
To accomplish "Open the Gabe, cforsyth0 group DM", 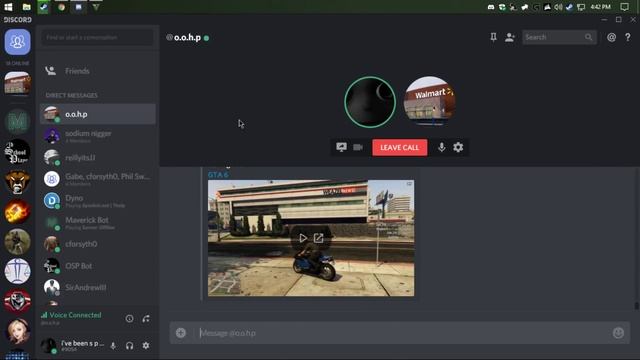I will pos(98,179).
